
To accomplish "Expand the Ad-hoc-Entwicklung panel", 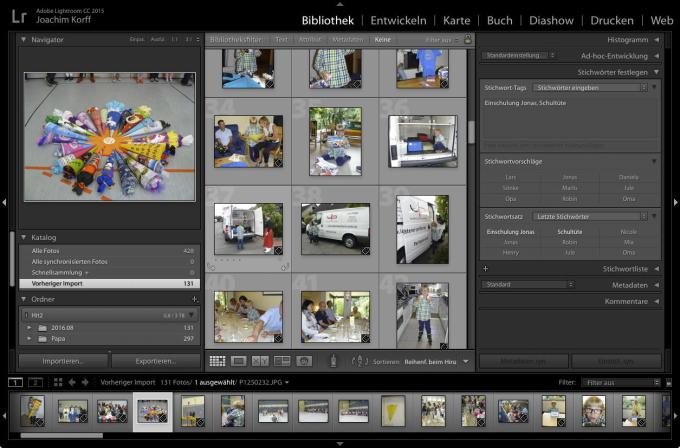I will tap(657, 56).
